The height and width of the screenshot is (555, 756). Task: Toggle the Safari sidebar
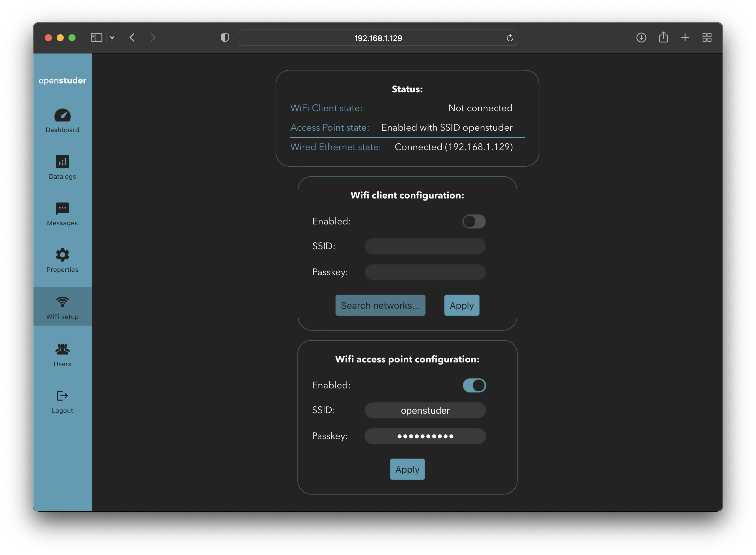coord(96,38)
